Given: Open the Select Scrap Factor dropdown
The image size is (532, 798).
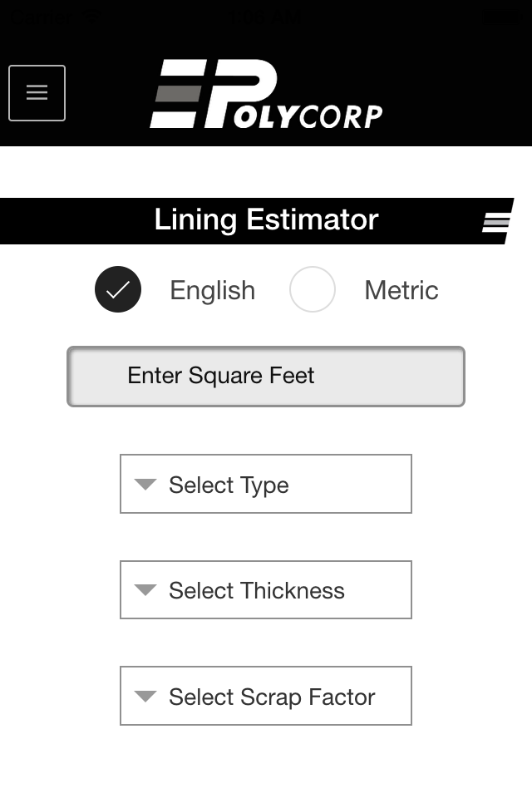Looking at the screenshot, I should click(266, 696).
